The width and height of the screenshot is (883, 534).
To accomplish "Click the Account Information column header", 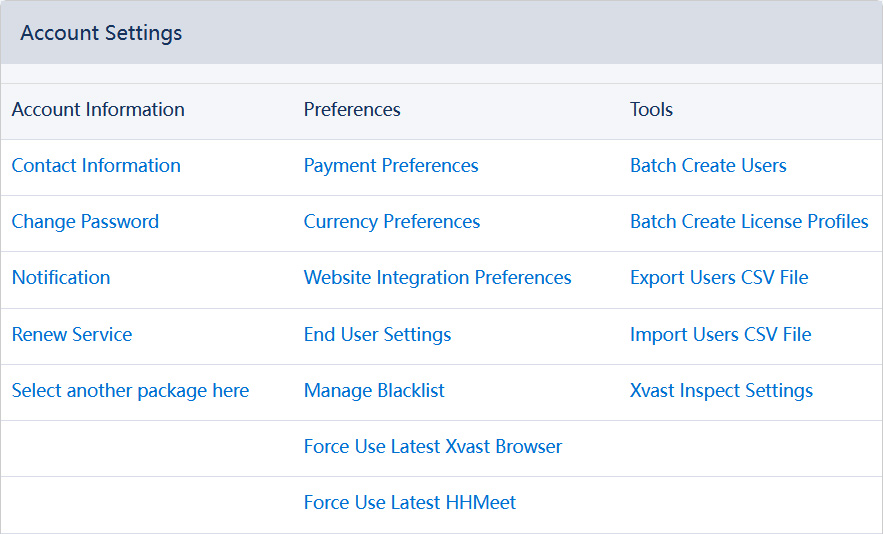I will tap(98, 110).
